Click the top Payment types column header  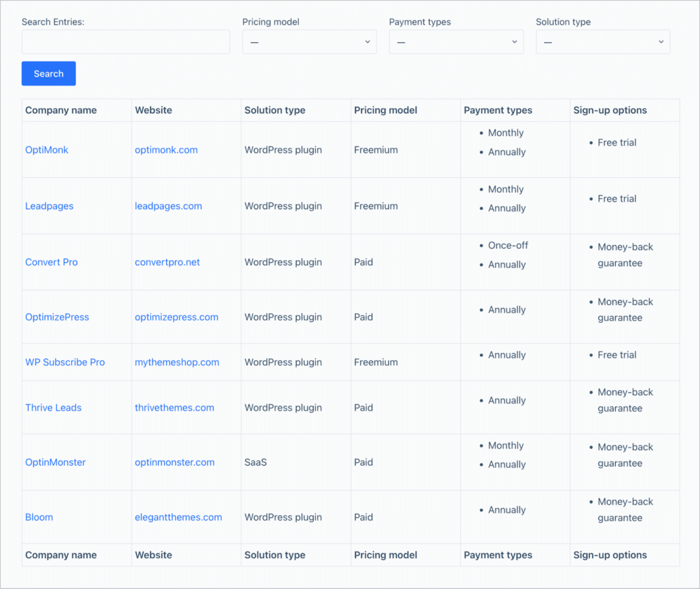click(x=498, y=110)
